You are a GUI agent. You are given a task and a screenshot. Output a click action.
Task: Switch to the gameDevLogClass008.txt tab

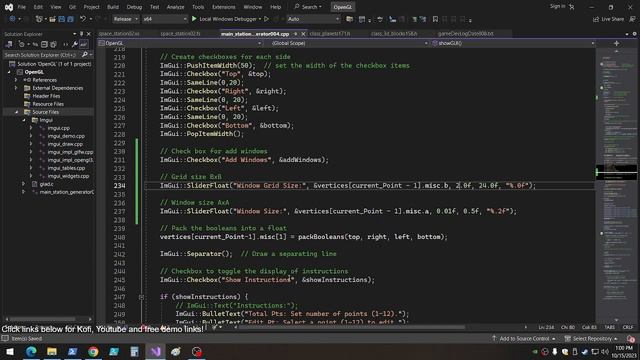(466, 33)
